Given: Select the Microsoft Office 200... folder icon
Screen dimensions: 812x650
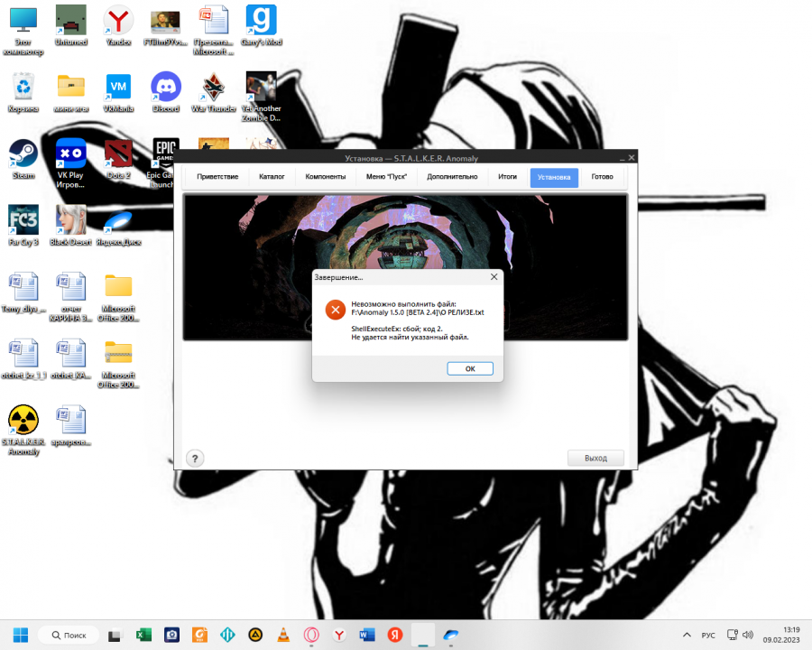Looking at the screenshot, I should [118, 296].
